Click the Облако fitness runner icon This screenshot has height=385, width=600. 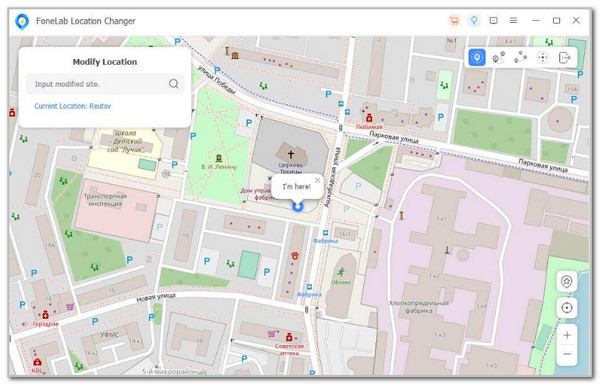[341, 272]
